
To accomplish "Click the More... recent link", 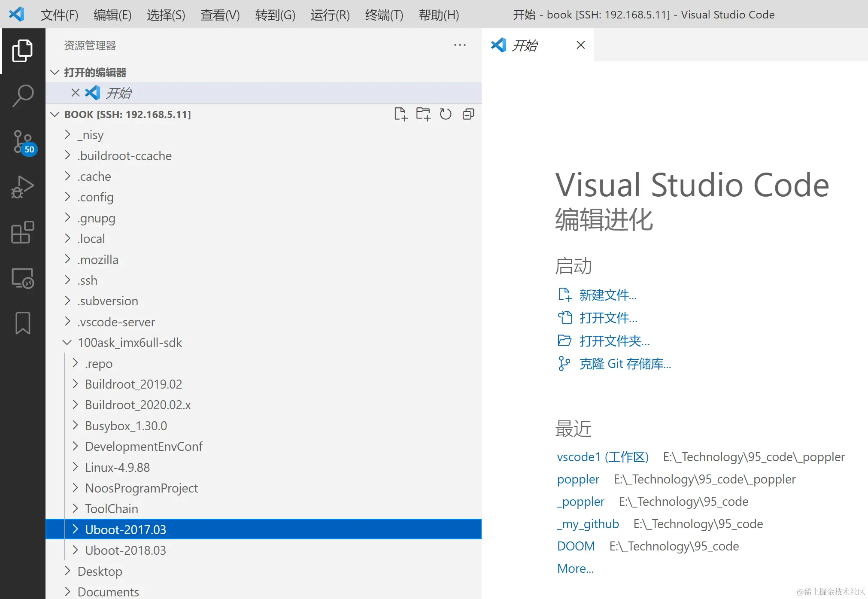I will pos(575,569).
